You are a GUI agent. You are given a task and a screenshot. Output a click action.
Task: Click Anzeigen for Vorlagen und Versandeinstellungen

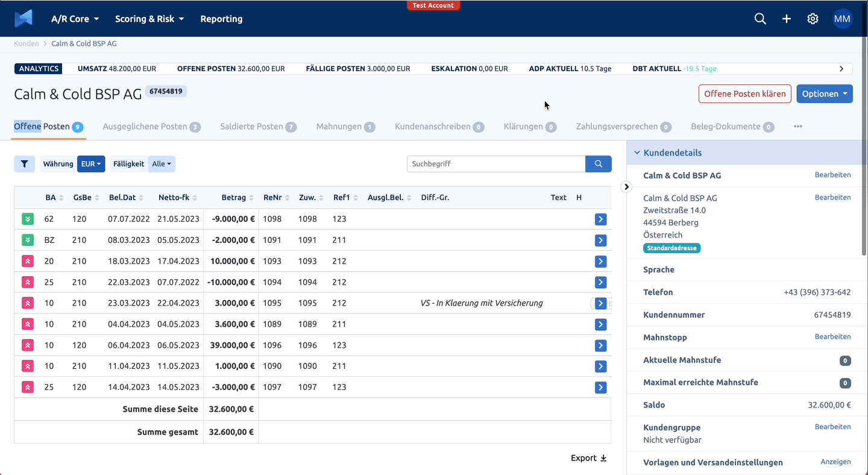pos(835,462)
